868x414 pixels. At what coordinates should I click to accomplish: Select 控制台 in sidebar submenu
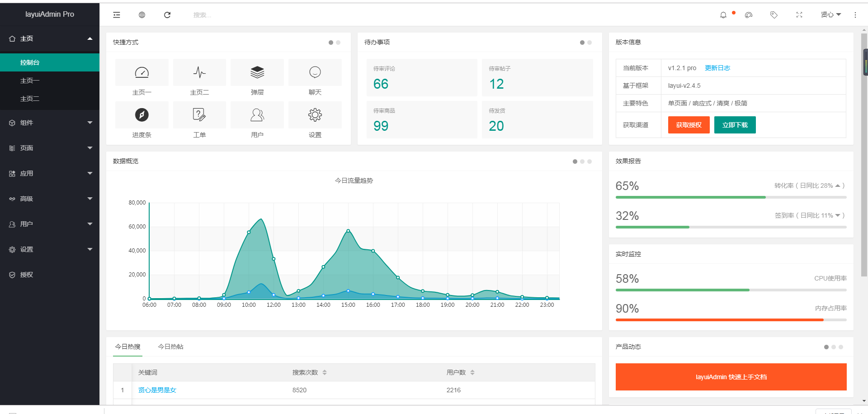coord(50,62)
